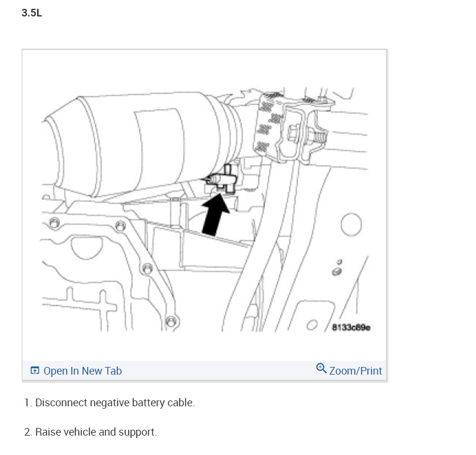Viewport: 476px width, 455px height.
Task: Click the black arrow in the diagram
Action: tap(215, 215)
